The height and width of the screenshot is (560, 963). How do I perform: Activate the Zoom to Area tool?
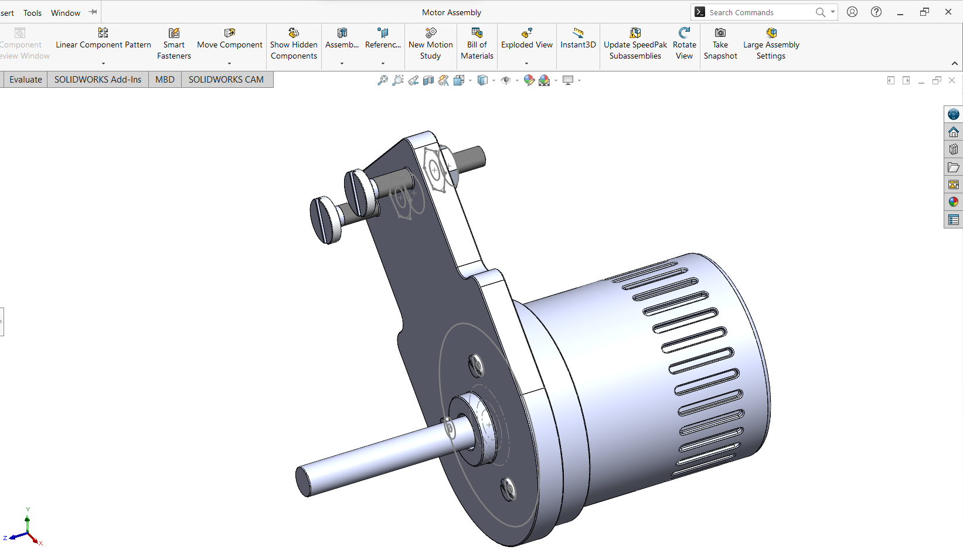[x=398, y=80]
